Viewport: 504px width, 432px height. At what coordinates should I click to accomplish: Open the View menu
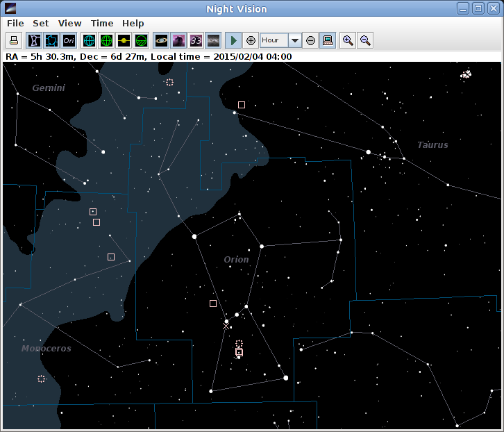tap(69, 23)
